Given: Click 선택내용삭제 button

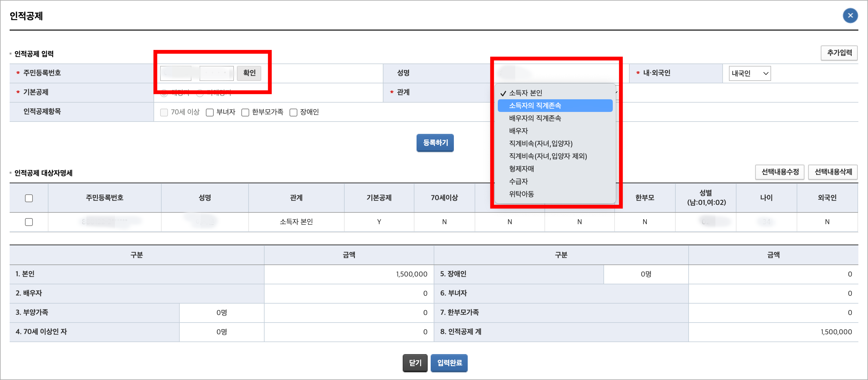Looking at the screenshot, I should click(x=833, y=172).
